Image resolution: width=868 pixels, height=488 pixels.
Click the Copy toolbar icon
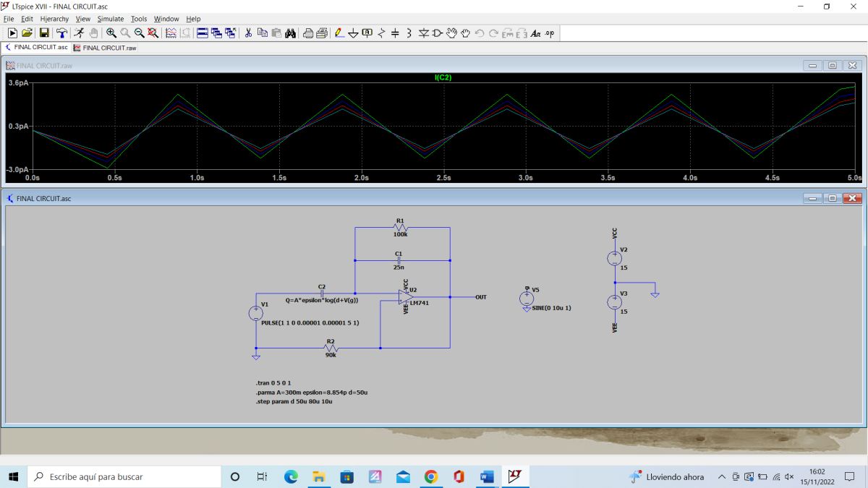point(263,33)
